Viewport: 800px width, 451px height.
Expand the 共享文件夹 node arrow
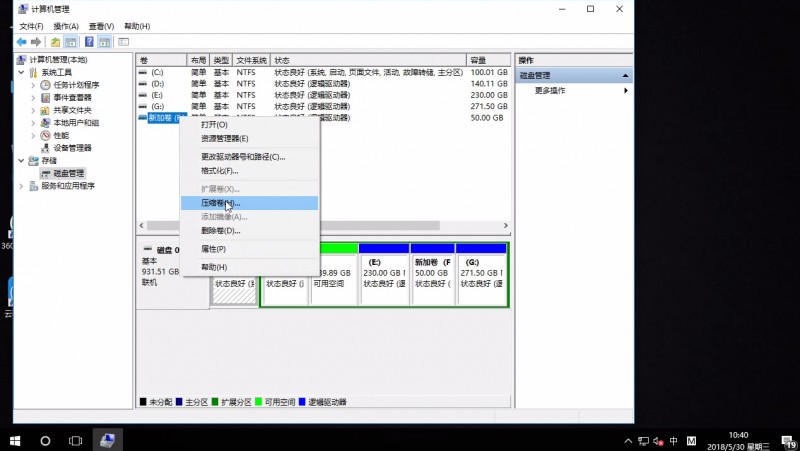point(33,110)
